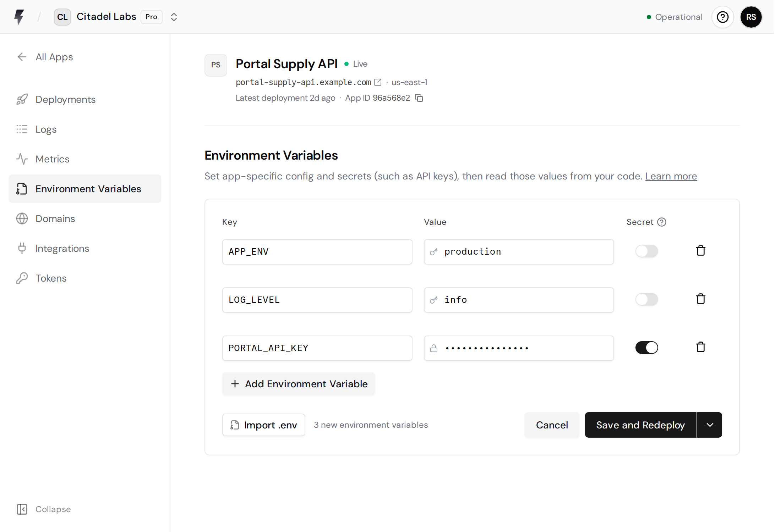Click the us-east-1 region text
781x532 pixels.
pyautogui.click(x=409, y=82)
